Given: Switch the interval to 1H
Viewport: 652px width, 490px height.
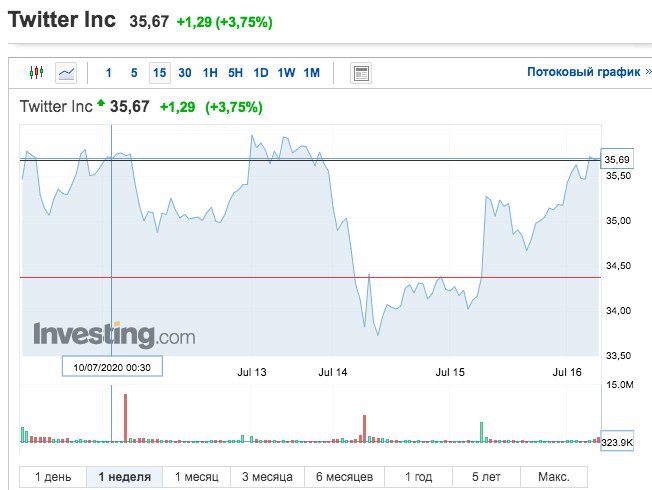Looking at the screenshot, I should (210, 72).
